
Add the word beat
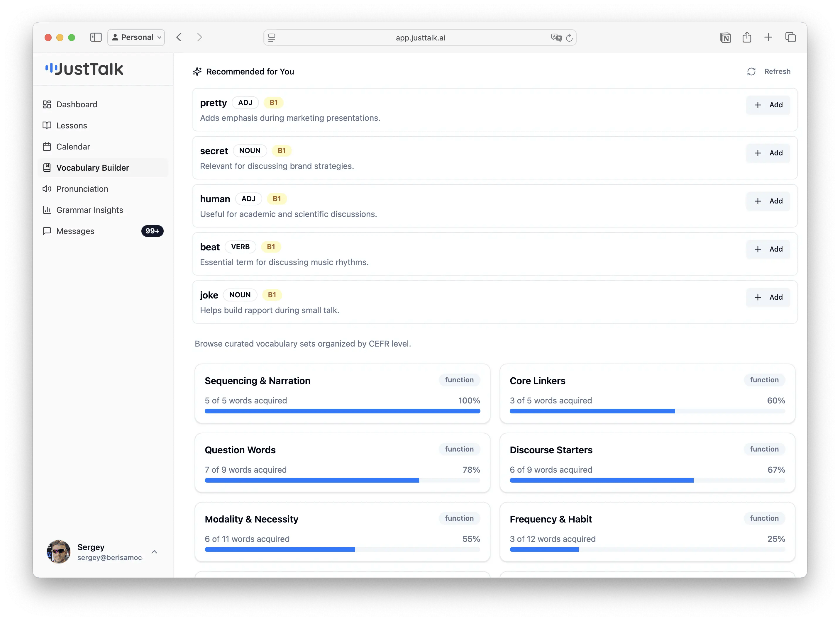[x=768, y=249]
